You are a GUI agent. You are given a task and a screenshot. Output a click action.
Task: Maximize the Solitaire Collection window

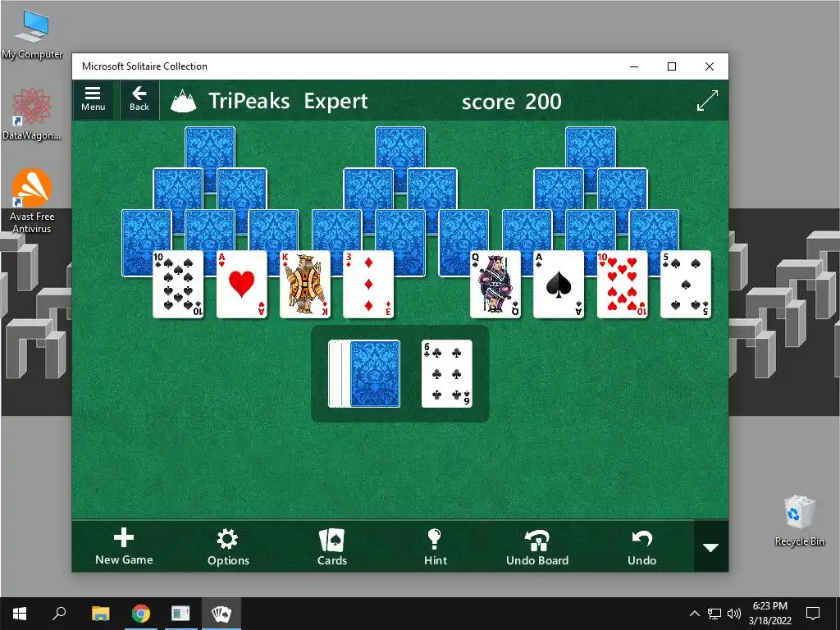(672, 66)
